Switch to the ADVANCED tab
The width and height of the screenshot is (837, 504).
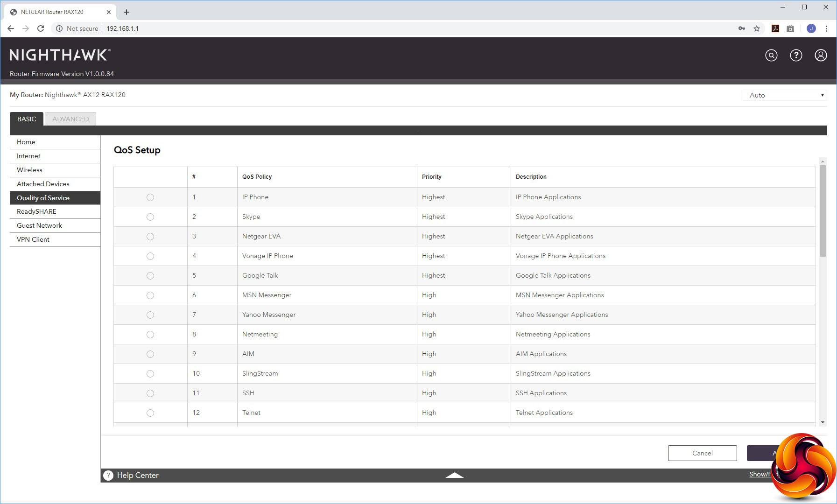[70, 119]
